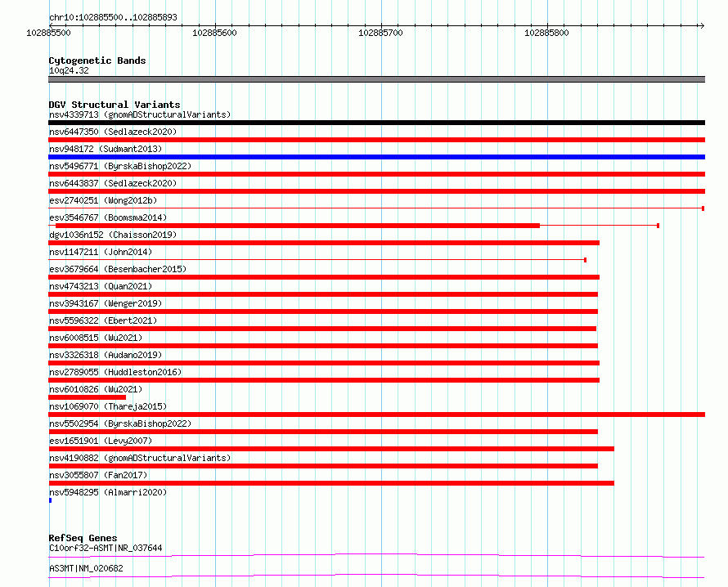The width and height of the screenshot is (728, 587).
Task: Select the nsv948172 (Sudmant2013) label
Action: tap(106, 149)
